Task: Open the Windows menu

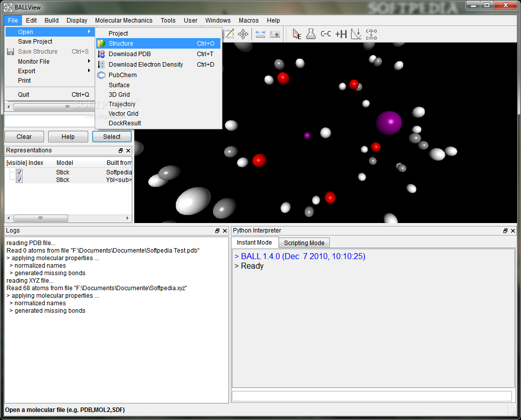Action: [218, 20]
